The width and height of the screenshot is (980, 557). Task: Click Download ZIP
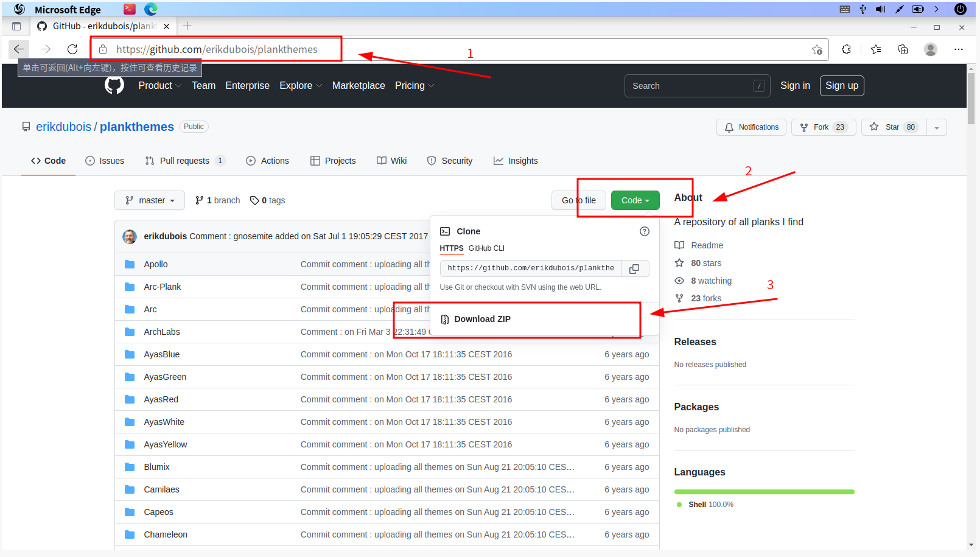point(475,319)
